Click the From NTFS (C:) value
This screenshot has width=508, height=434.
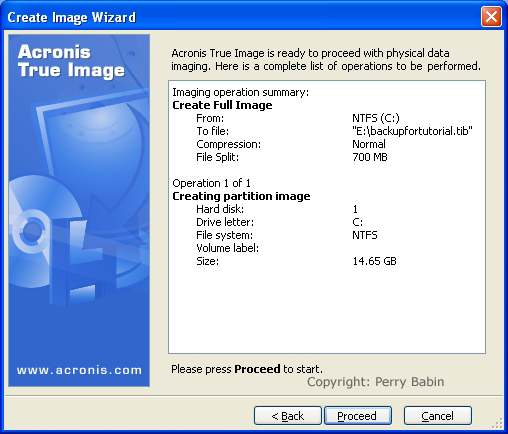pos(376,118)
